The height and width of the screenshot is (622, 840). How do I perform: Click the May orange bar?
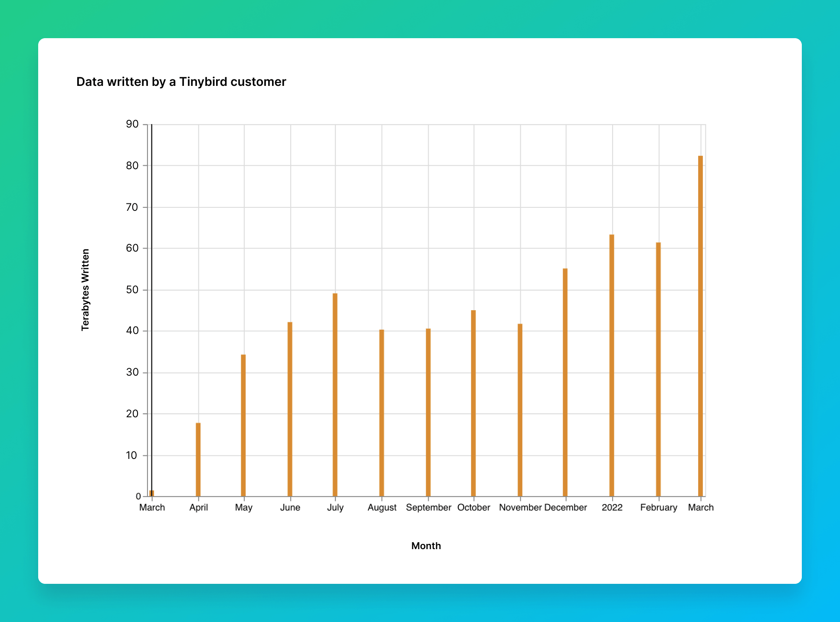243,425
